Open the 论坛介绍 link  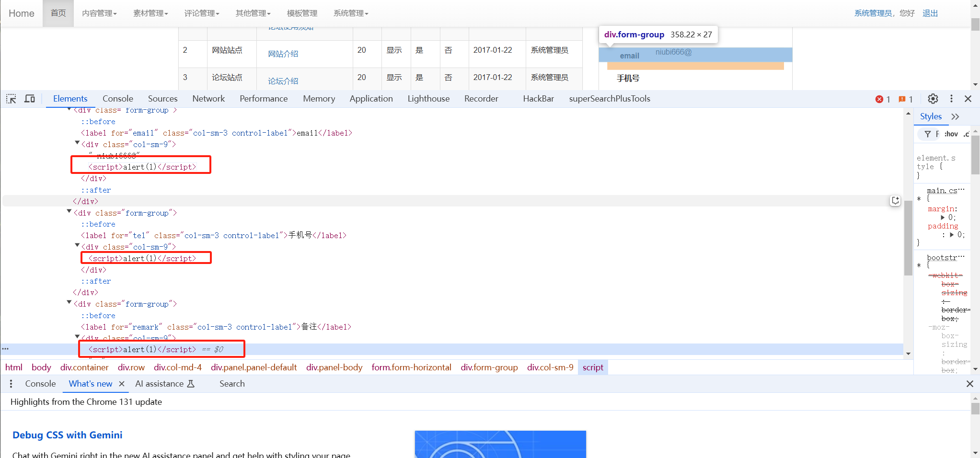click(x=283, y=81)
